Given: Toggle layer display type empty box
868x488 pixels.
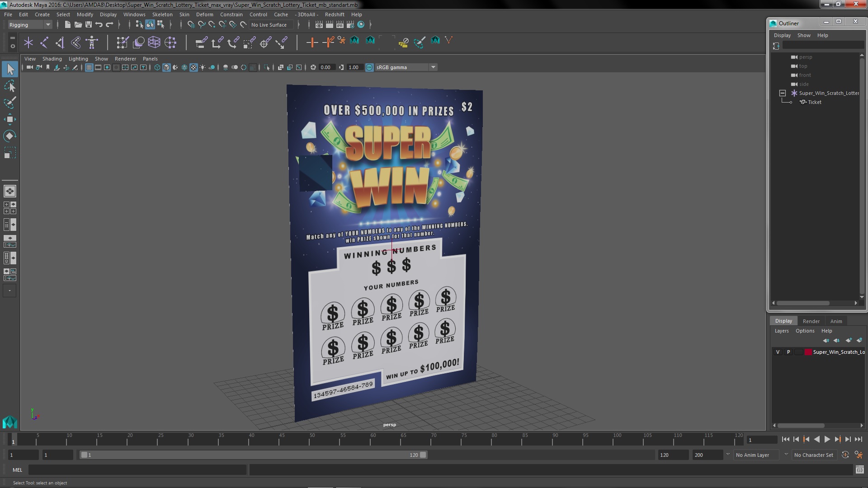Looking at the screenshot, I should click(798, 352).
